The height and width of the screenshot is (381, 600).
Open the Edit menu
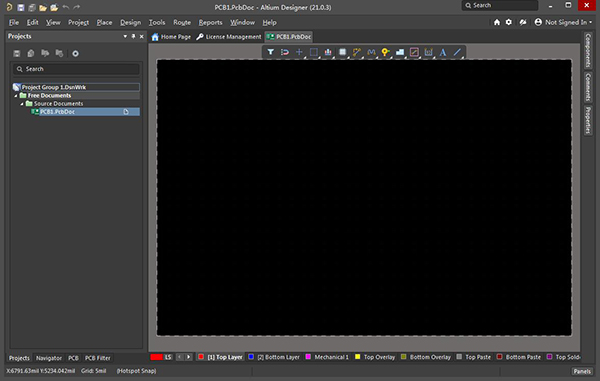pyautogui.click(x=33, y=23)
